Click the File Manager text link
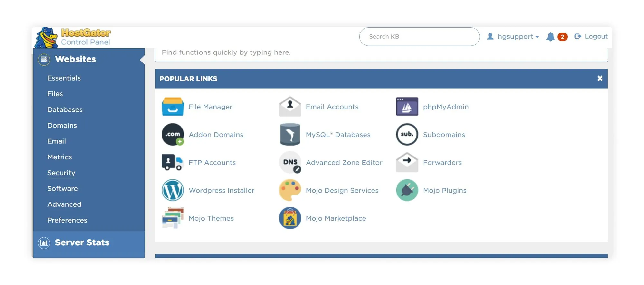644x285 pixels. (210, 107)
